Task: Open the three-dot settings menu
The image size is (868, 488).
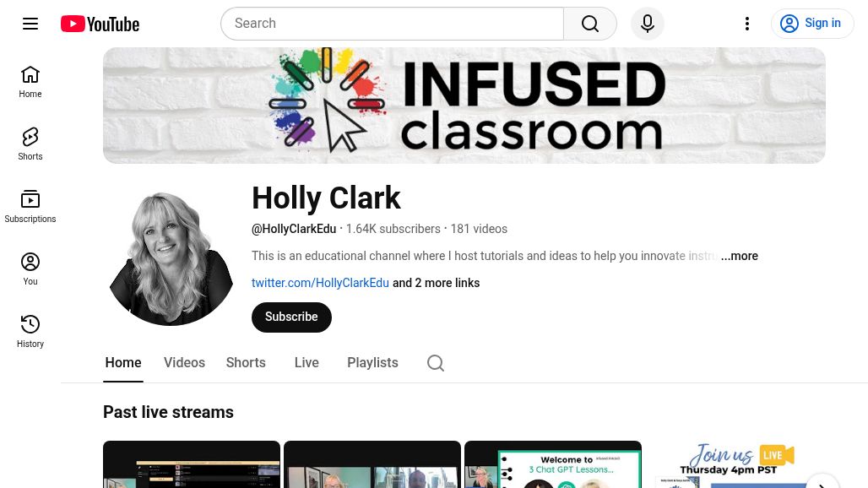Action: (x=747, y=24)
